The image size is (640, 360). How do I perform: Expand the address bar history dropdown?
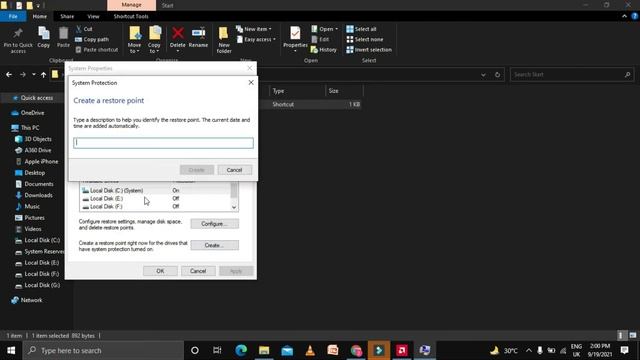pyautogui.click(x=483, y=75)
